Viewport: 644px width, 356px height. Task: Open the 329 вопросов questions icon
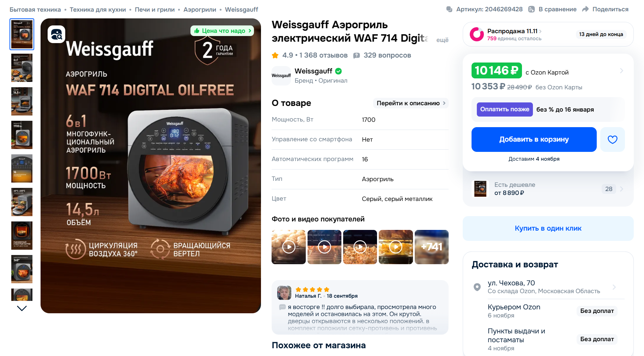click(357, 55)
